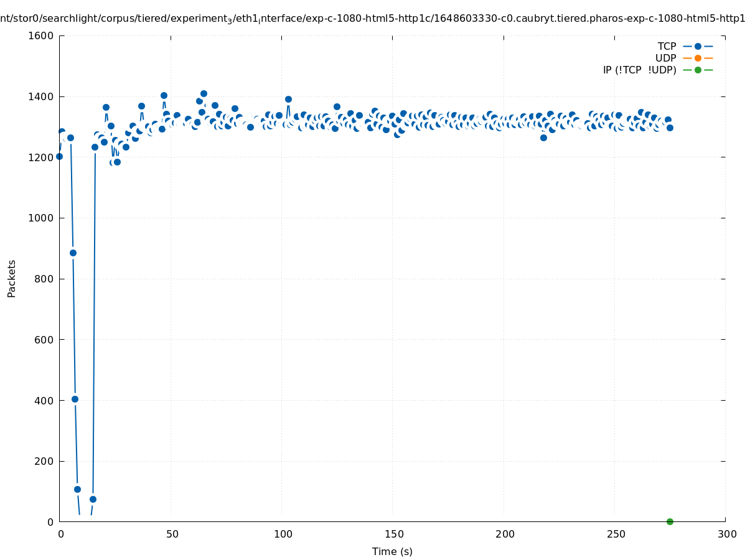Click the 1600 y-axis tick label
The image size is (745, 560).
pos(40,35)
